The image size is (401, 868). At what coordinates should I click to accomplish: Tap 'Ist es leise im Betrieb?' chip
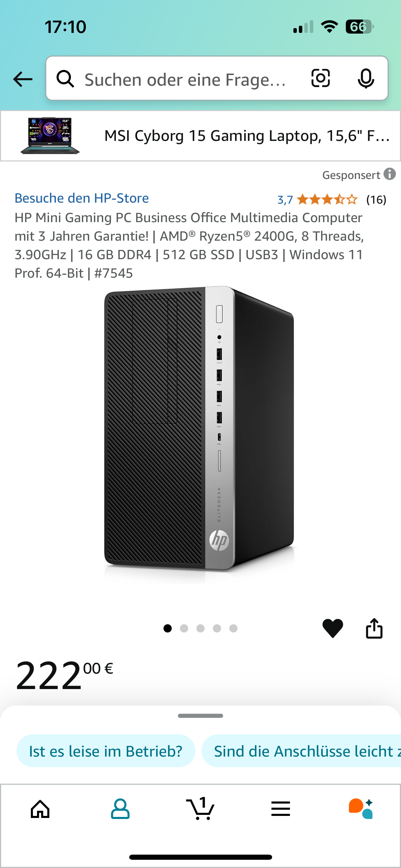click(106, 751)
